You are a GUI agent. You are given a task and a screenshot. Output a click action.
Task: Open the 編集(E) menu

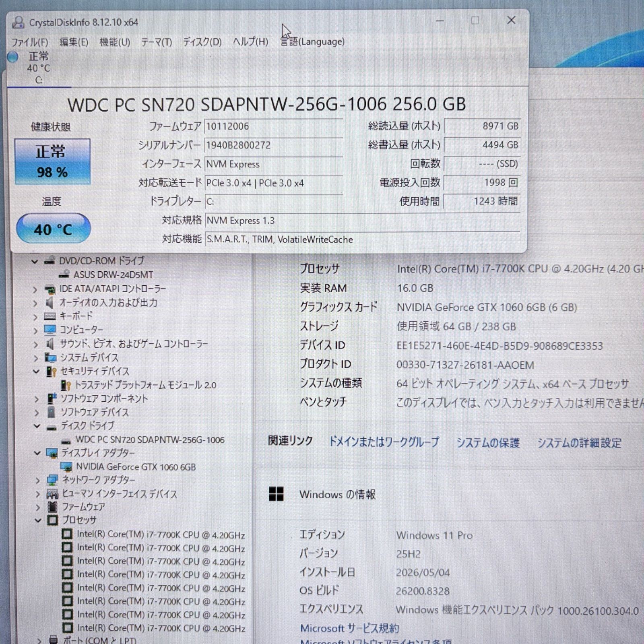(74, 42)
